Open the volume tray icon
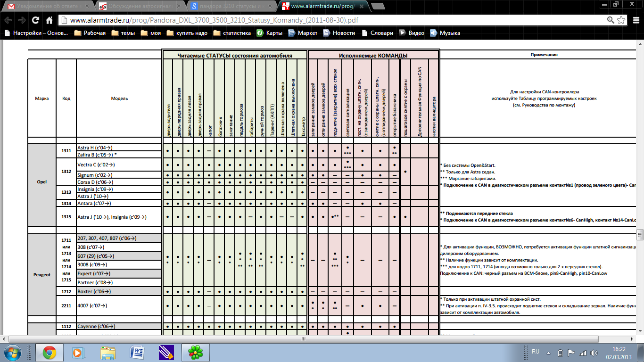The image size is (644, 362). [594, 353]
